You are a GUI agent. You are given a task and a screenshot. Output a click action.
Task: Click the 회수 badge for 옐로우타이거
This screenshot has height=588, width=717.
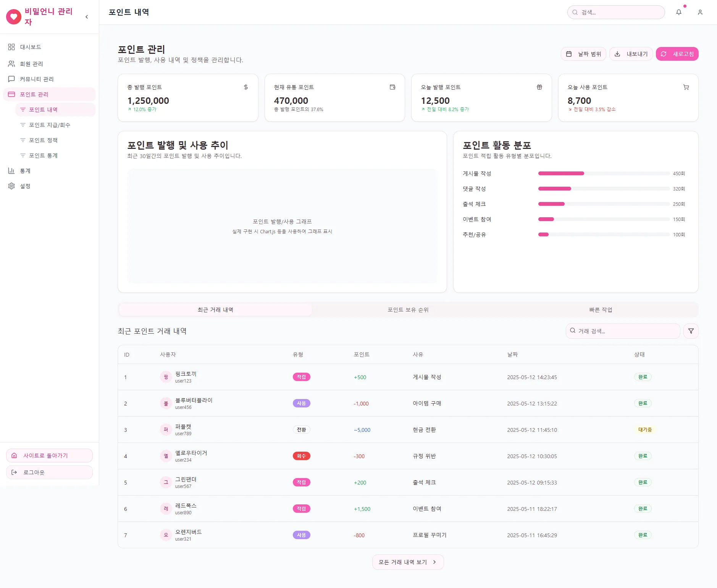(x=302, y=456)
